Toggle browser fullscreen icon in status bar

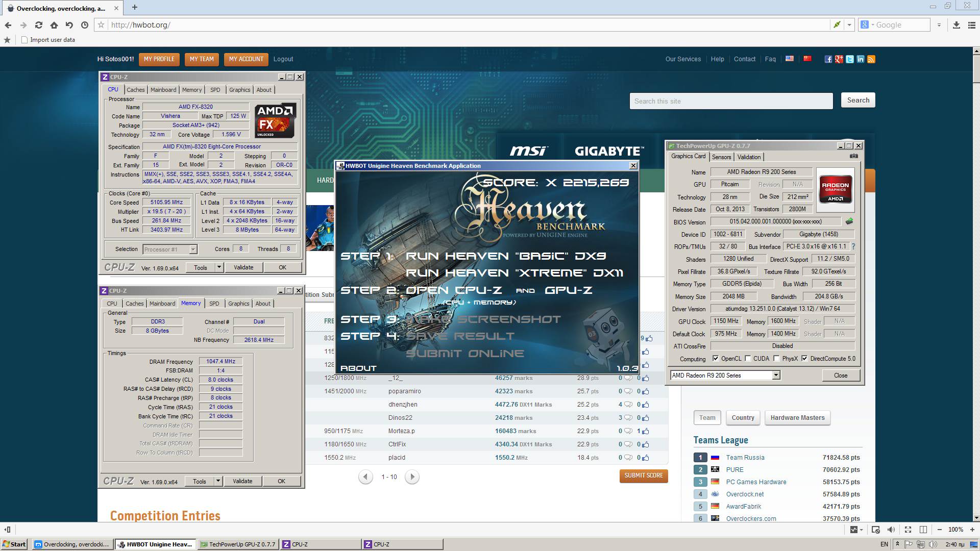[908, 530]
